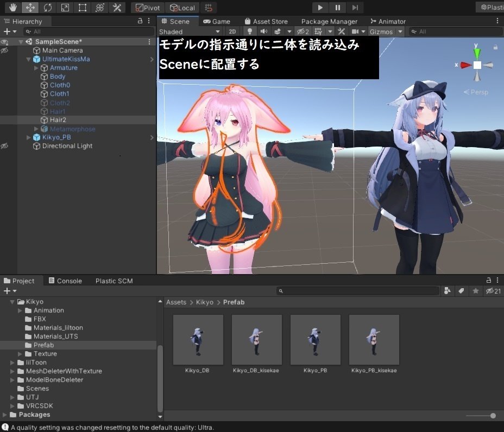The height and width of the screenshot is (432, 504).
Task: Toggle scene effects layers icon
Action: (278, 31)
